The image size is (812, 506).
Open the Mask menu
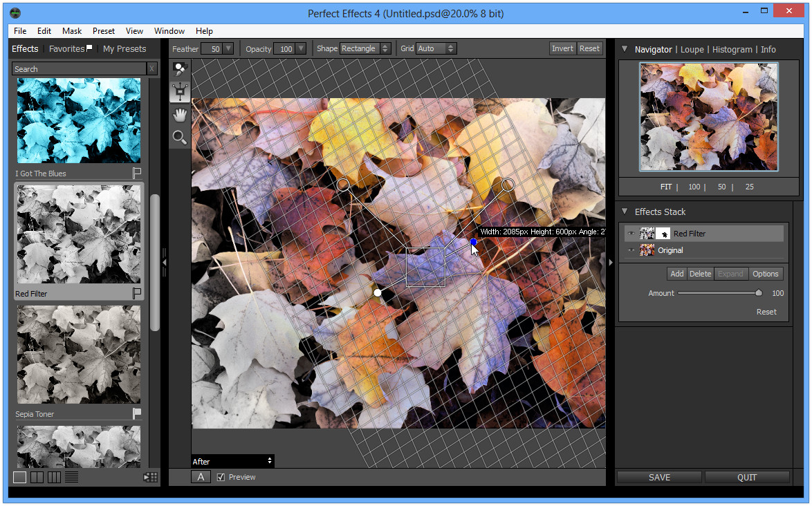71,31
